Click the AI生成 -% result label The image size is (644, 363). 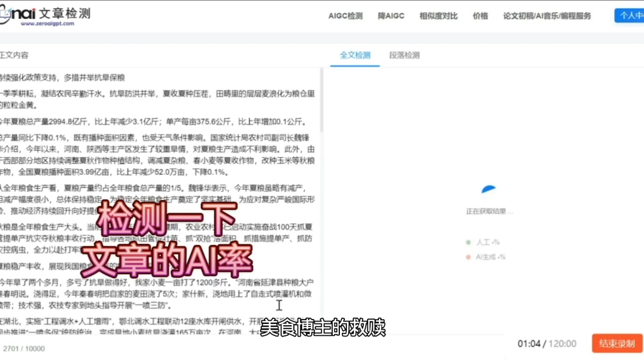[490, 257]
